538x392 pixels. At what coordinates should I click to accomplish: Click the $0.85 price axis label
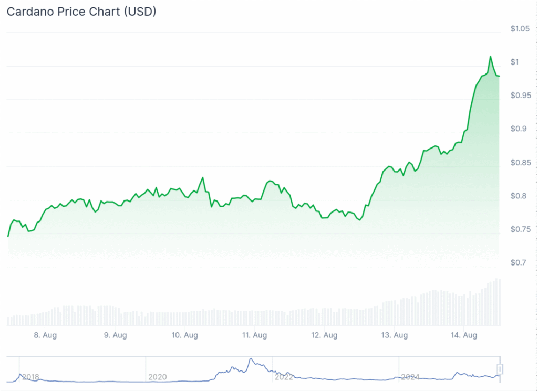point(521,163)
